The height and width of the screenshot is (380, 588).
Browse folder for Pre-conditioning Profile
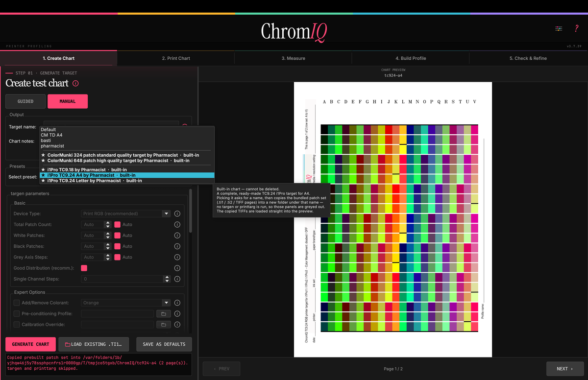(x=163, y=313)
